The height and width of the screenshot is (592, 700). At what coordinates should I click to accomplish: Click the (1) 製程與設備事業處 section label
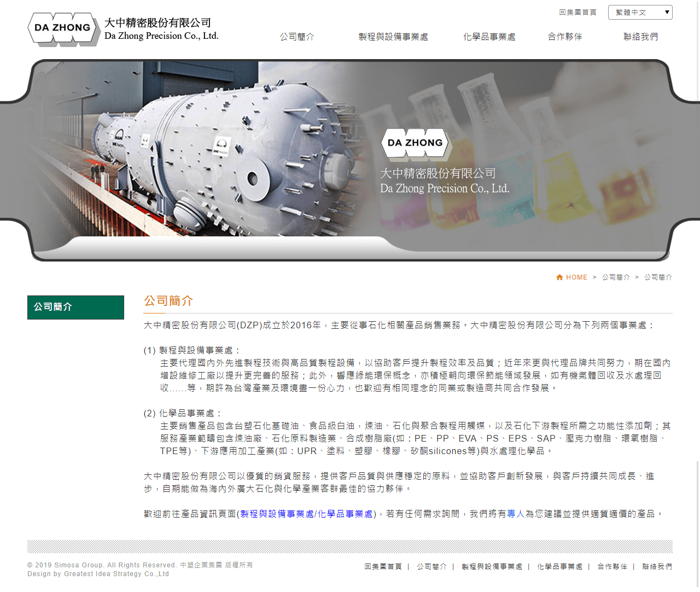pos(191,350)
